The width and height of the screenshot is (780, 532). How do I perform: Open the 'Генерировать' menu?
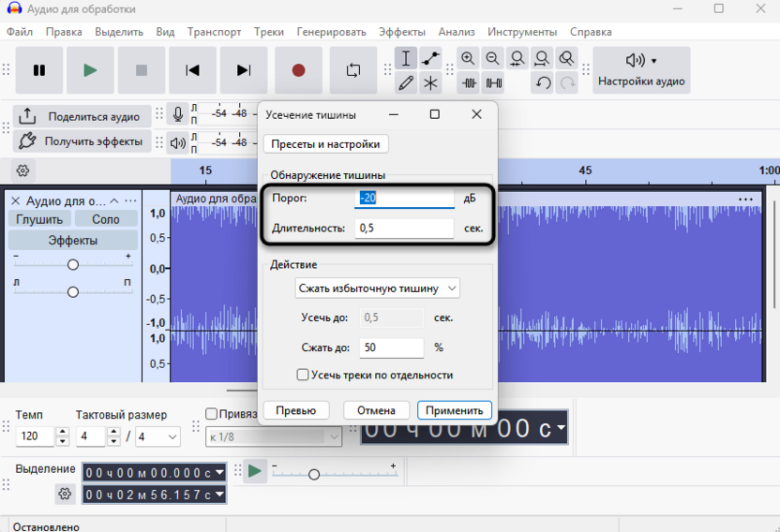point(334,32)
